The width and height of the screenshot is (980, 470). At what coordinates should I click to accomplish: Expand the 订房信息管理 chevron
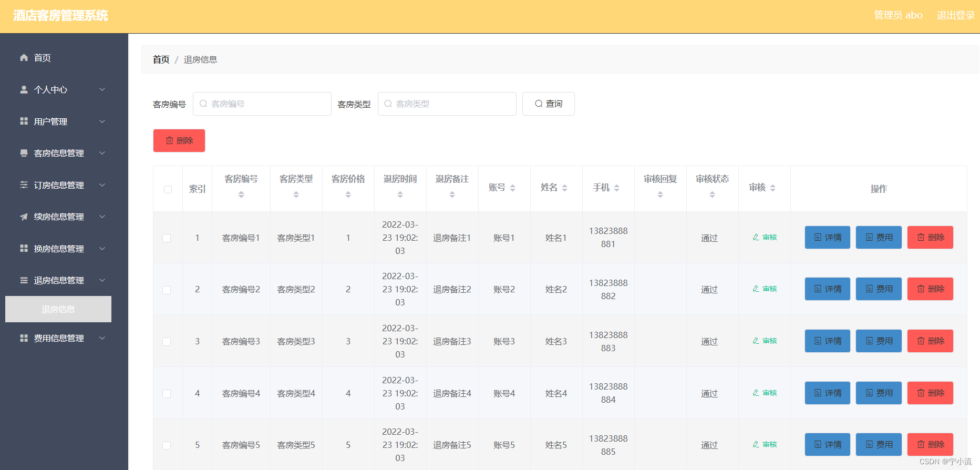click(x=102, y=185)
